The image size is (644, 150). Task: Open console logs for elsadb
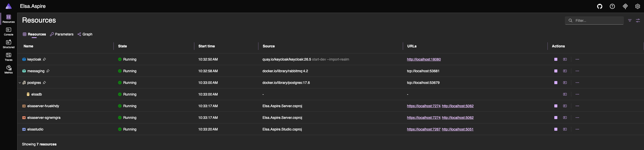(565, 94)
